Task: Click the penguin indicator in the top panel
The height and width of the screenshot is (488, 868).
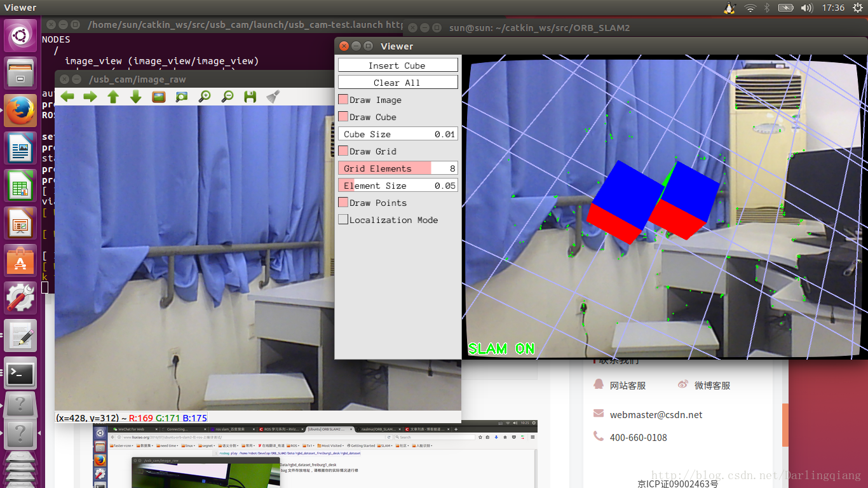Action: tap(729, 8)
